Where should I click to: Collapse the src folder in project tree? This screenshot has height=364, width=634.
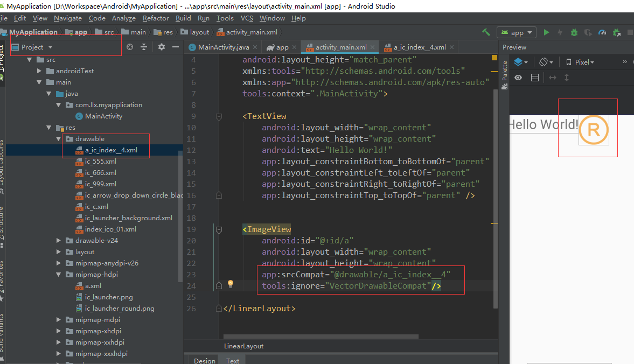(30, 60)
